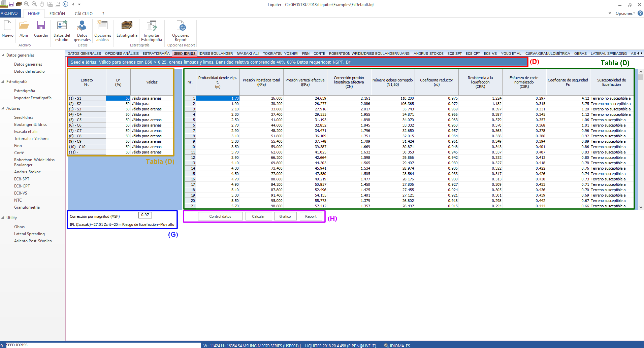Switch to the CÁLCULO ribbon tab

coord(84,14)
